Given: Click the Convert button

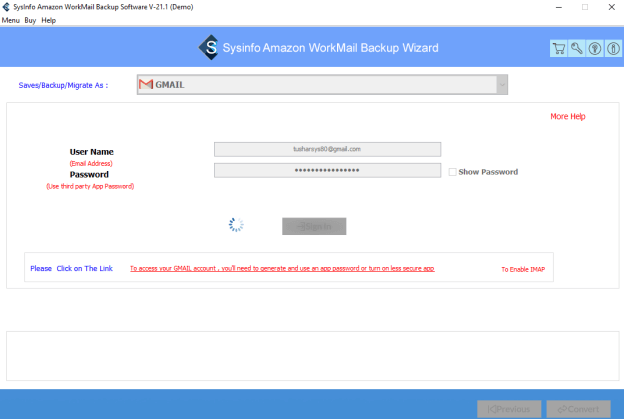Looking at the screenshot, I should tap(578, 409).
